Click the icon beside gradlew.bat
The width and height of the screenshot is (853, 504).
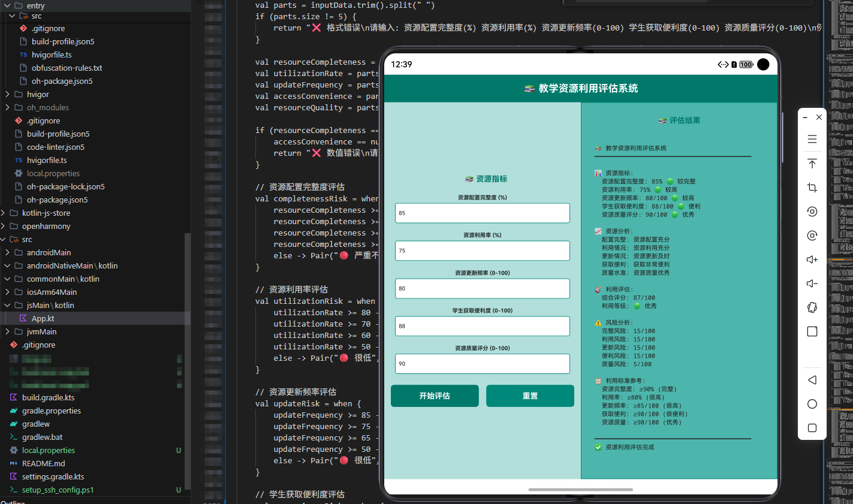(x=13, y=437)
